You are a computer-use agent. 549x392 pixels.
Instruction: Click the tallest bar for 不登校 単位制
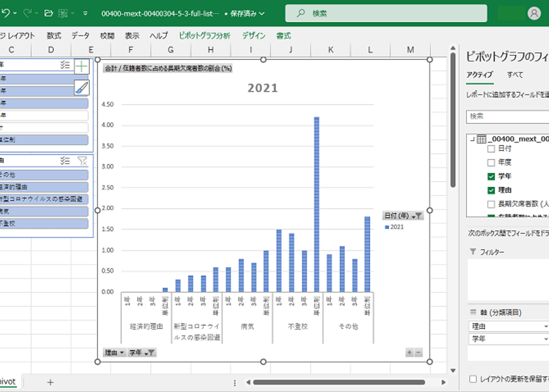point(317,204)
